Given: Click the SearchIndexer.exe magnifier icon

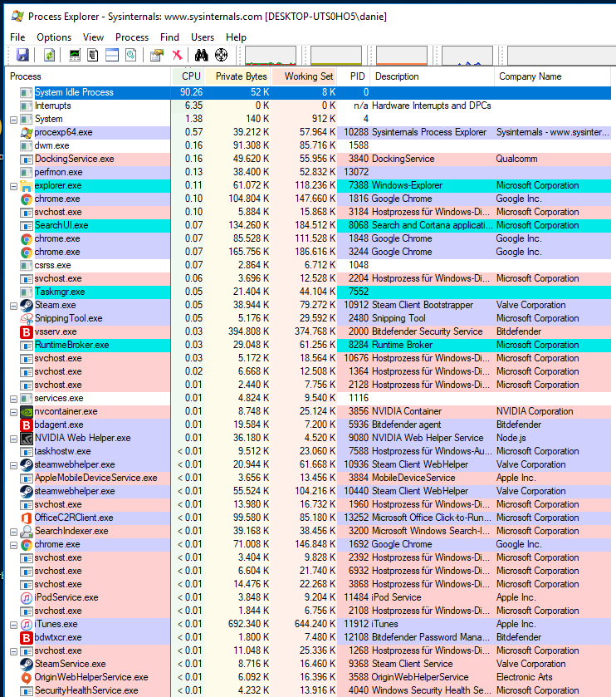Looking at the screenshot, I should click(27, 531).
